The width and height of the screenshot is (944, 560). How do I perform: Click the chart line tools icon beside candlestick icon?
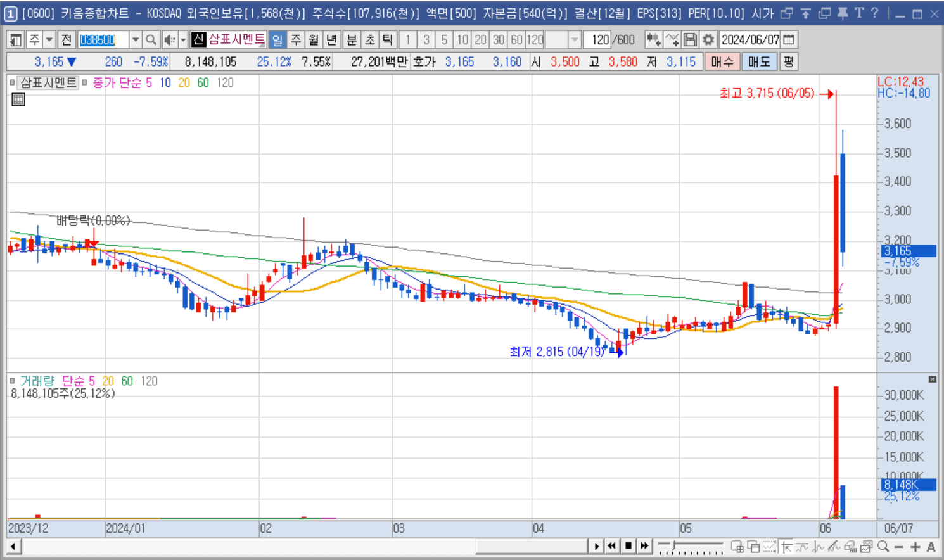point(672,40)
